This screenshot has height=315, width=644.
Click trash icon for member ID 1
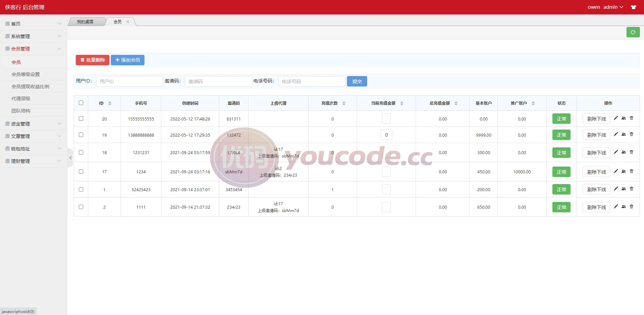[x=632, y=189]
